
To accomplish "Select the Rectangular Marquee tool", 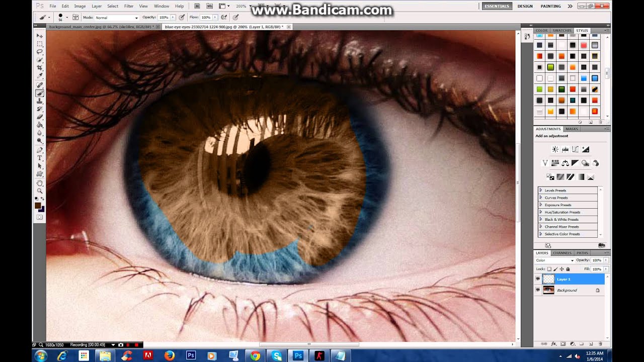I will (x=40, y=44).
